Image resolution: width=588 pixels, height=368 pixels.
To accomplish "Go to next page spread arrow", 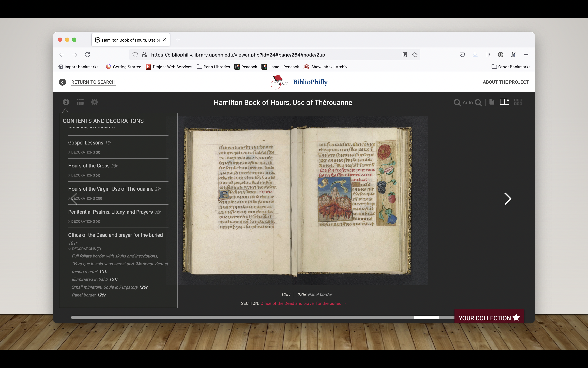I will [x=508, y=199].
